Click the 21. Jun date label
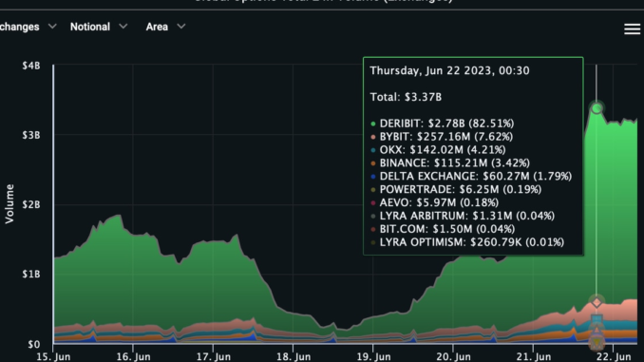 pos(533,356)
